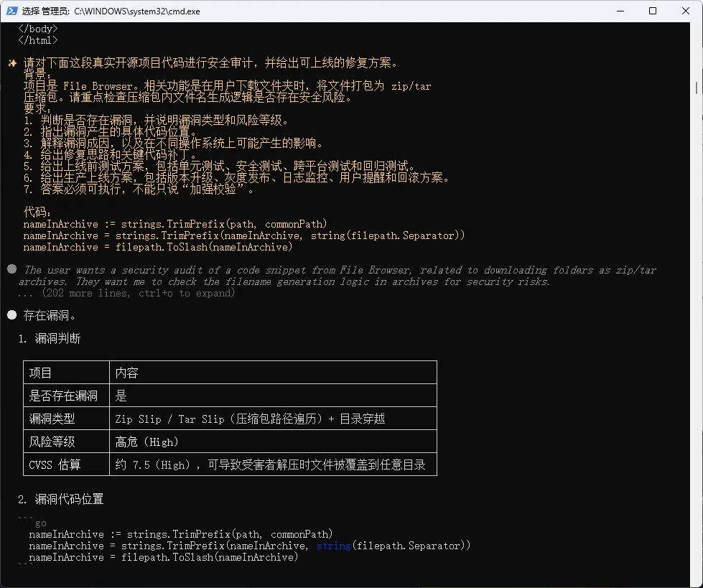Click the '代码:' label in the prompt
Screen dimensions: 703x588
37,212
